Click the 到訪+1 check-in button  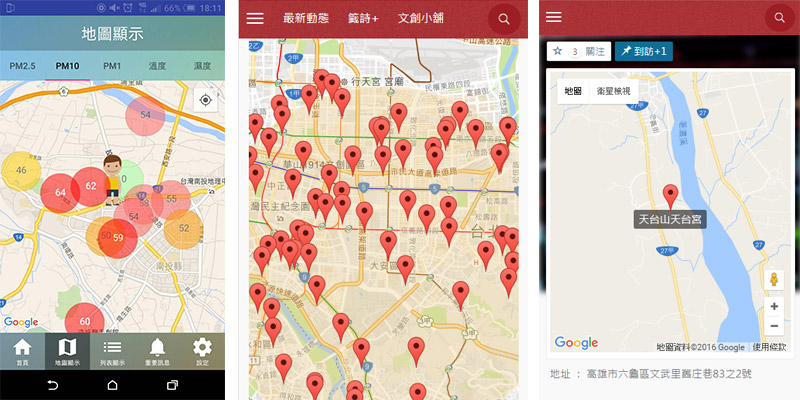pos(643,51)
